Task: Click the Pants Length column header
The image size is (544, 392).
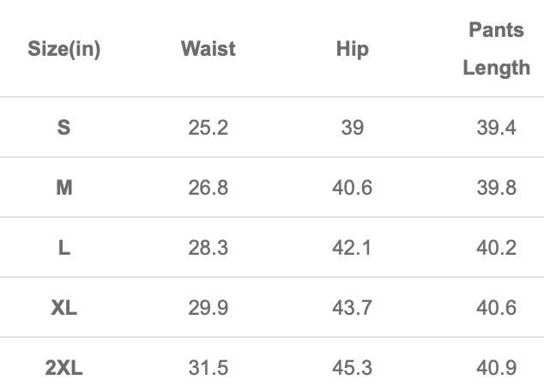Action: (496, 49)
